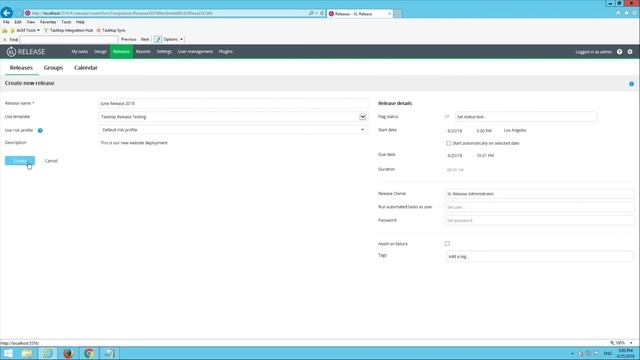Click the Password field
Screen dimensions: 640x360
(x=540, y=220)
